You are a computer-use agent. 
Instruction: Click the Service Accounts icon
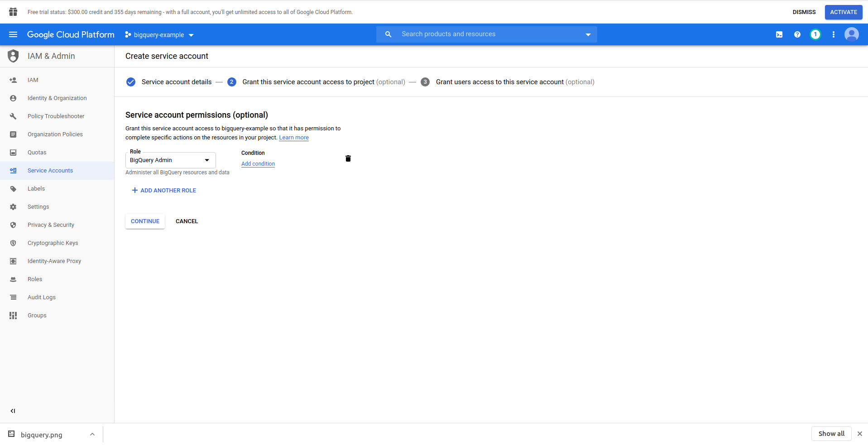point(13,171)
